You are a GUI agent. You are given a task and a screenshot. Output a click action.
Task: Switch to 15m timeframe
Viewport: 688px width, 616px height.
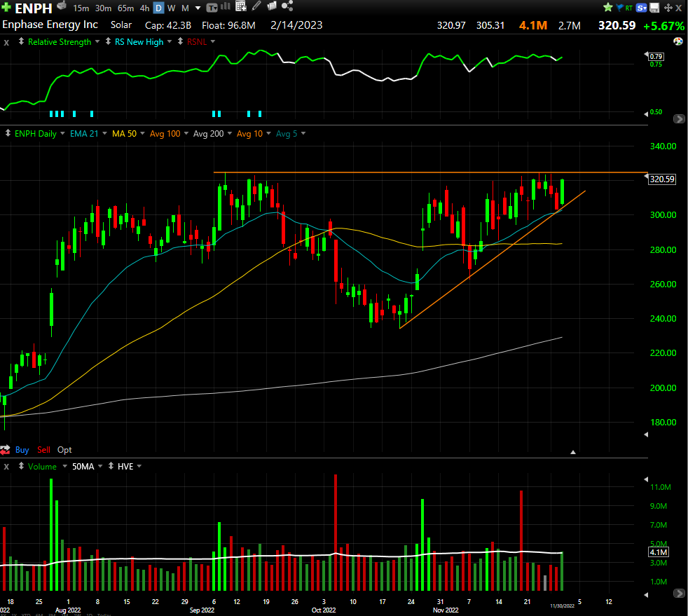pos(81,8)
